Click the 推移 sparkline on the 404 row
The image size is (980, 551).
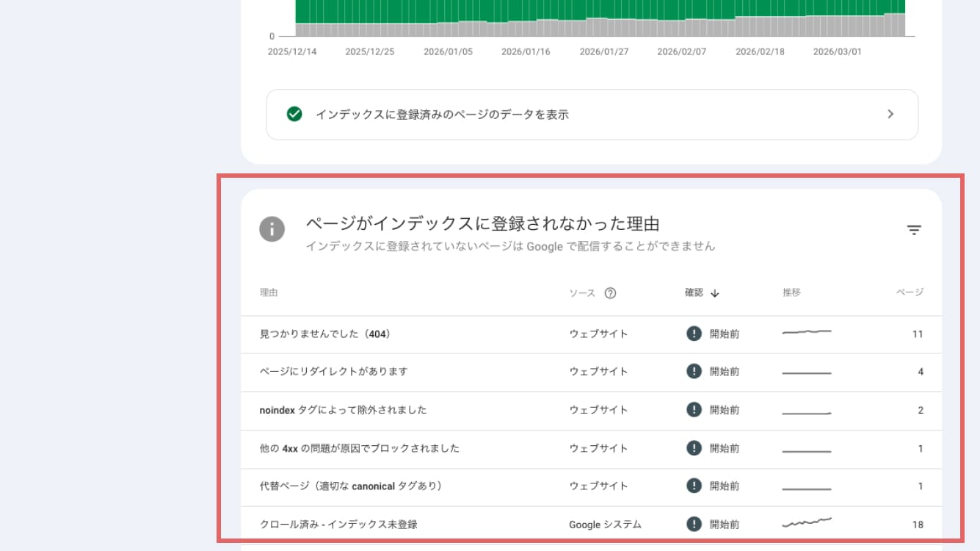pos(806,332)
